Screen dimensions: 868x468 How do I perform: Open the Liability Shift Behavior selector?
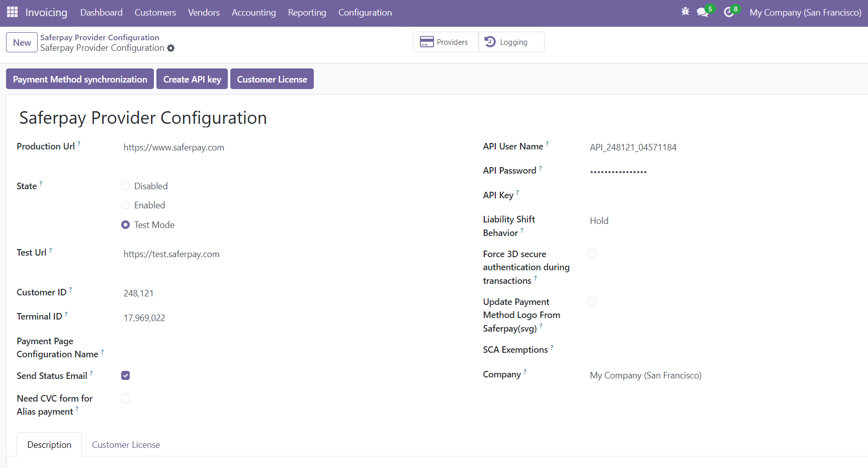point(599,220)
